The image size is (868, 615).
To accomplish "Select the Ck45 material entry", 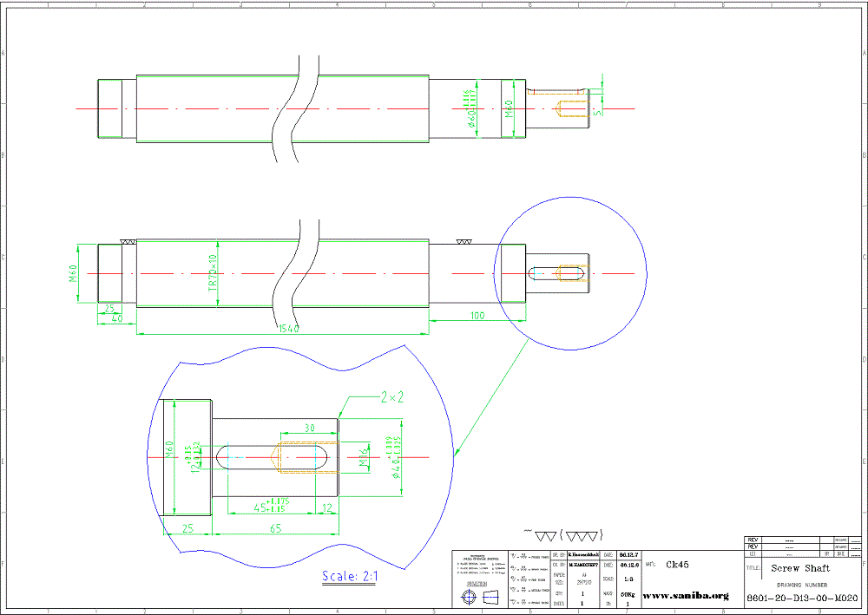I will 677,565.
